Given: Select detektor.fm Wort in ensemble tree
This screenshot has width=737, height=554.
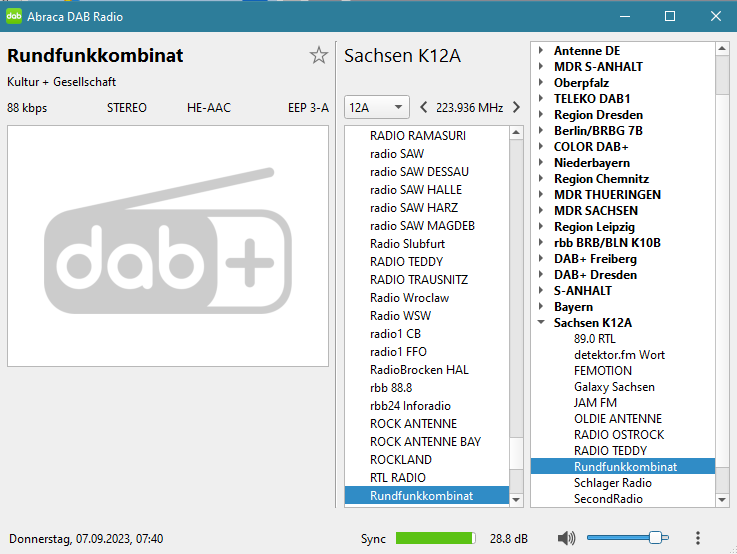Looking at the screenshot, I should pos(619,355).
